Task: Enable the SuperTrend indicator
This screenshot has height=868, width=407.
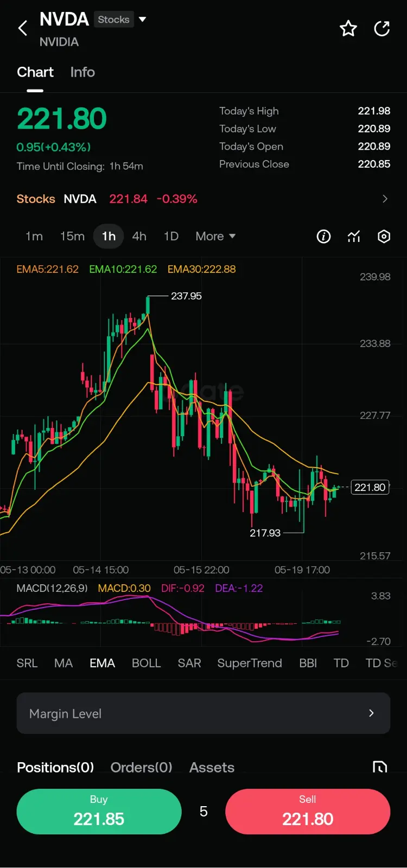Action: pyautogui.click(x=250, y=663)
